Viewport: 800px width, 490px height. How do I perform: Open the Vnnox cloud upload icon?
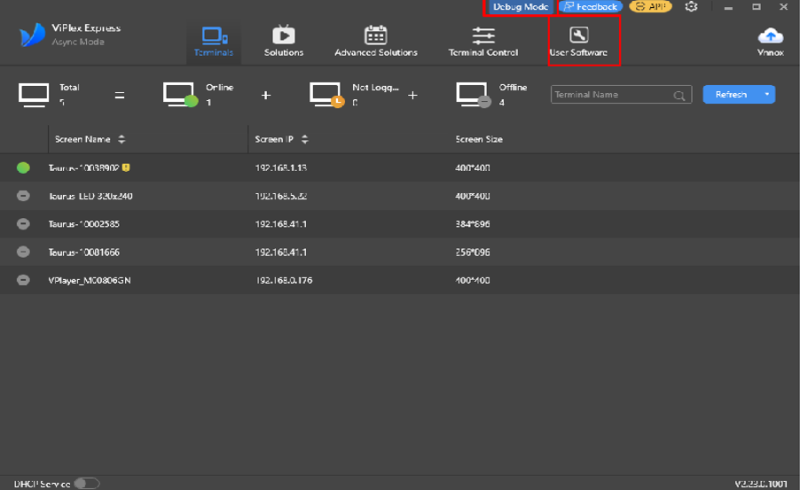pyautogui.click(x=770, y=35)
